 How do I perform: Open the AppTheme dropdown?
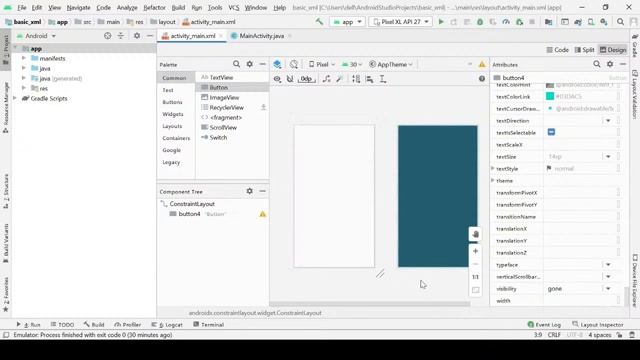point(391,64)
